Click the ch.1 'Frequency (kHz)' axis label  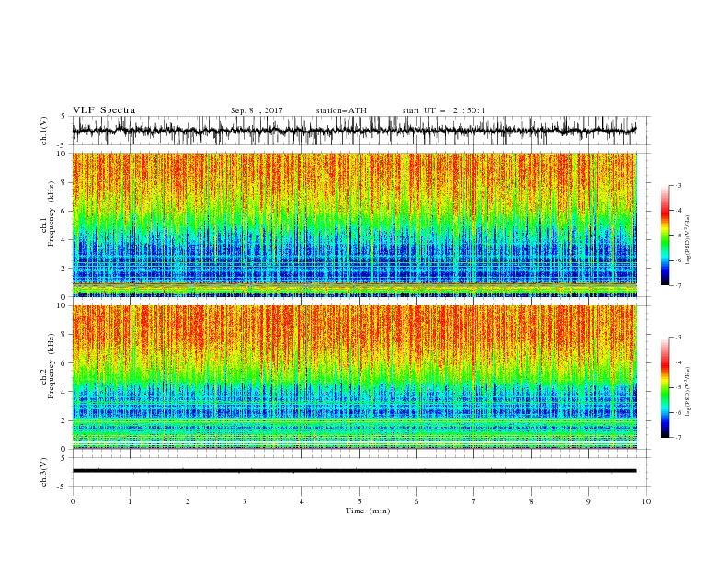click(51, 213)
